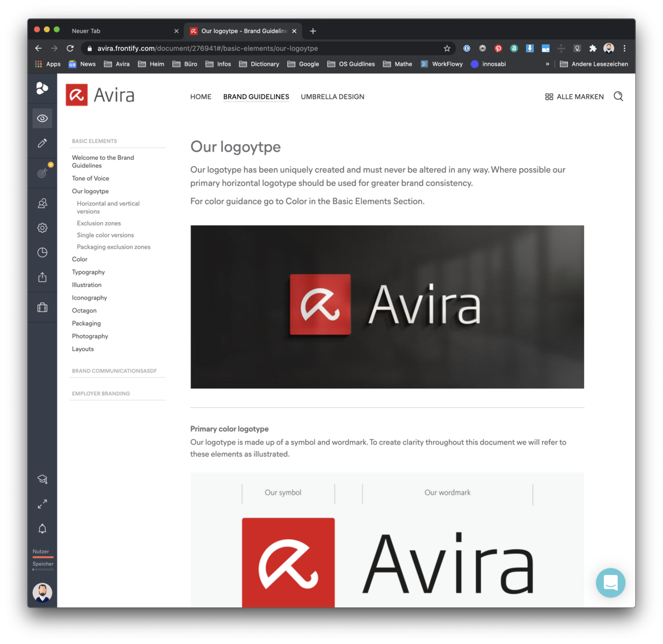Open the Typography page
Image resolution: width=663 pixels, height=644 pixels.
click(88, 272)
